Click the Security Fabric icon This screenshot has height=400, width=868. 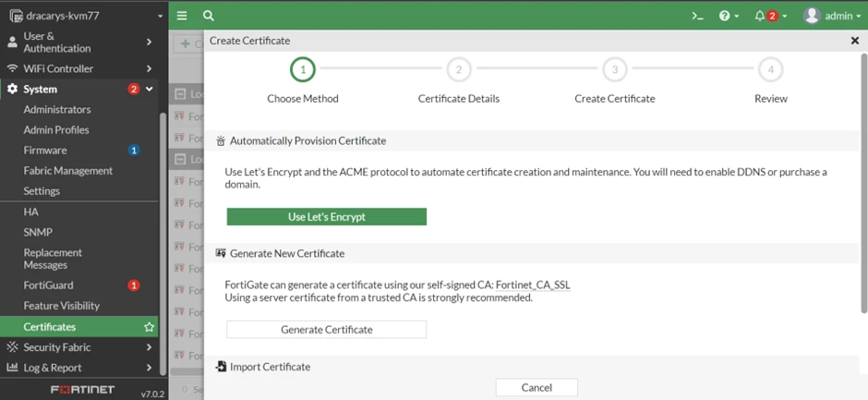(x=12, y=347)
